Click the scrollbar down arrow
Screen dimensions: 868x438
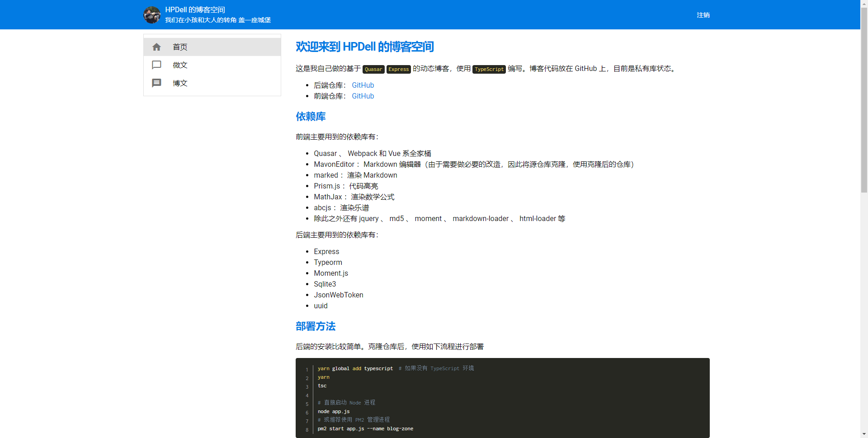(x=864, y=434)
